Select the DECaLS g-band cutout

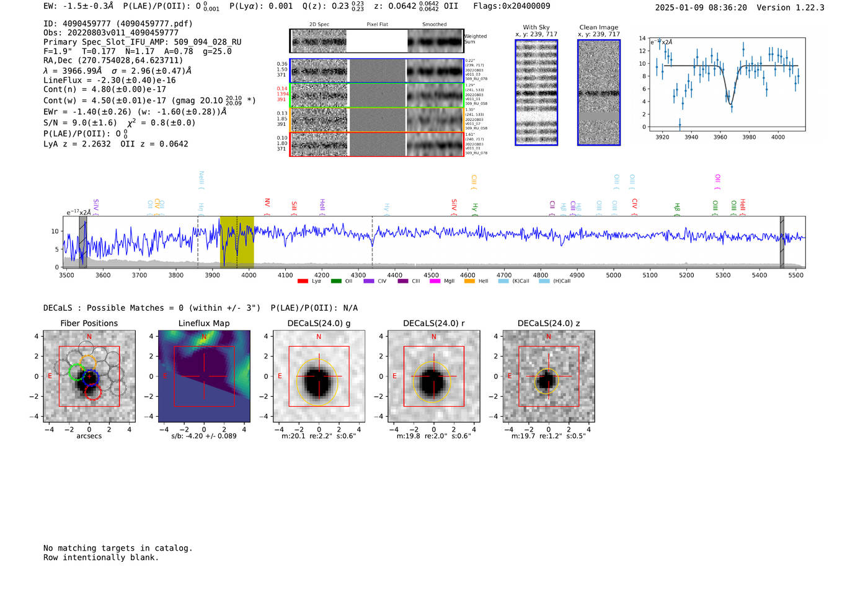(319, 376)
